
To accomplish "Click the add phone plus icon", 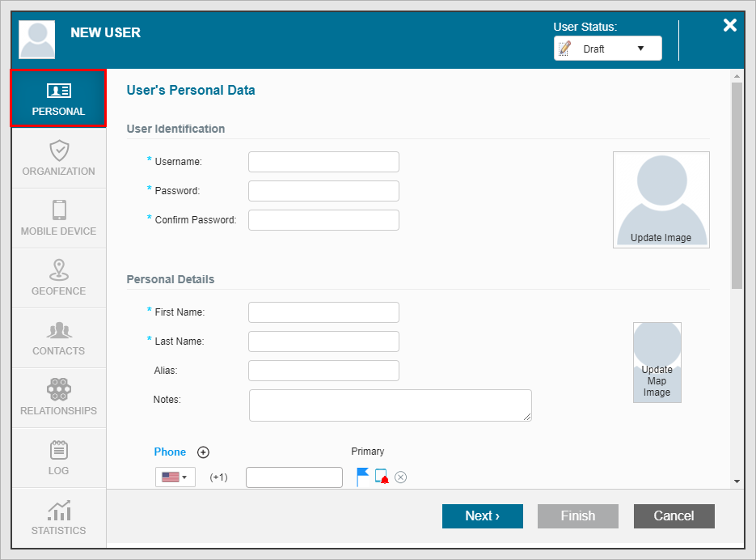I will point(204,452).
